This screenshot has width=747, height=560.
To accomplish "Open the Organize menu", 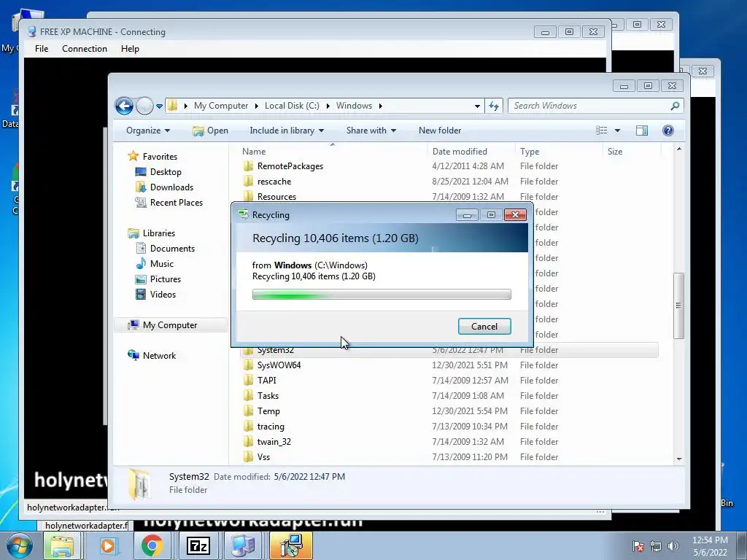I will 147,131.
